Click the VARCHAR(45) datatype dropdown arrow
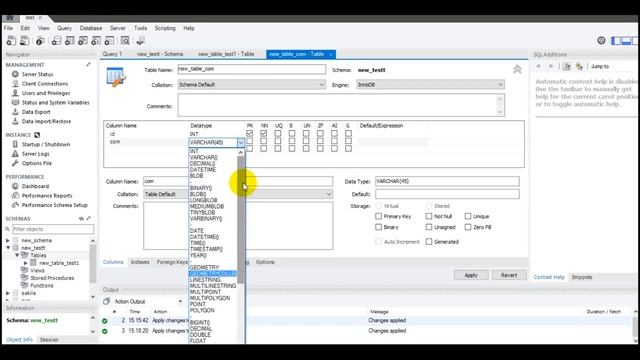Image resolution: width=640 pixels, height=360 pixels. tap(240, 142)
